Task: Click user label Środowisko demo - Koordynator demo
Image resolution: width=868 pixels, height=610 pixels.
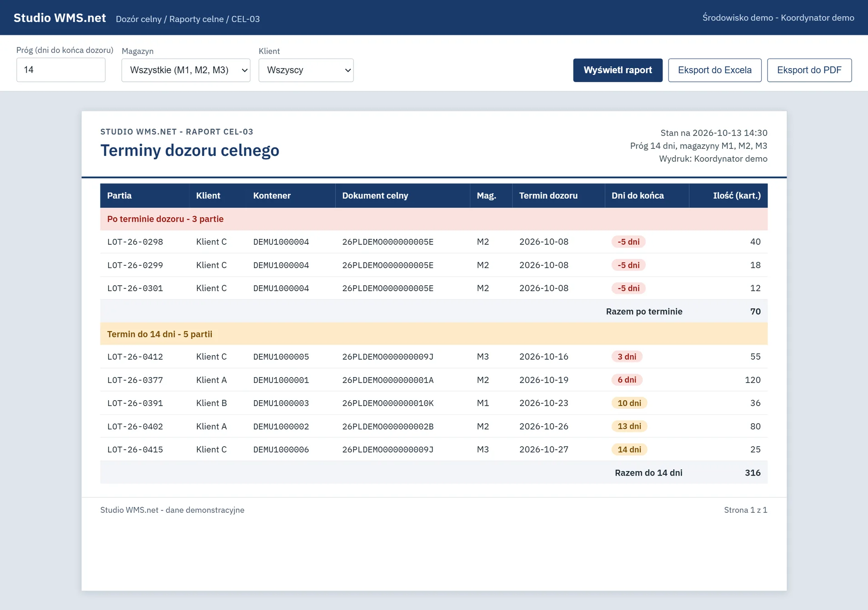Action: [778, 18]
